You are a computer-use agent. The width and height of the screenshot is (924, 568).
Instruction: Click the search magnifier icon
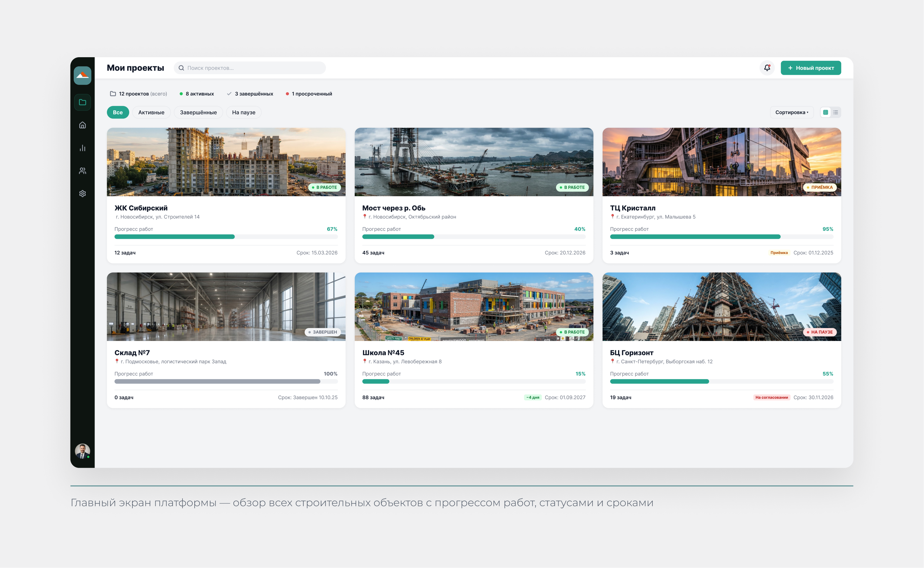(181, 68)
